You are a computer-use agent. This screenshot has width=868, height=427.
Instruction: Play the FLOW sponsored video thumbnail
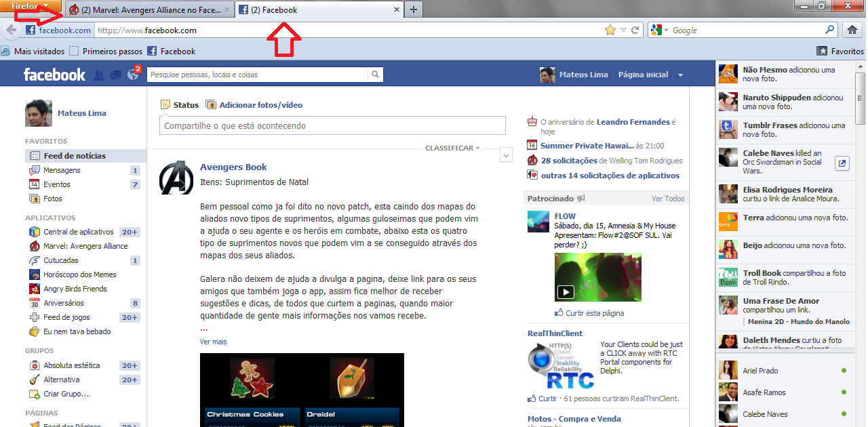click(597, 277)
